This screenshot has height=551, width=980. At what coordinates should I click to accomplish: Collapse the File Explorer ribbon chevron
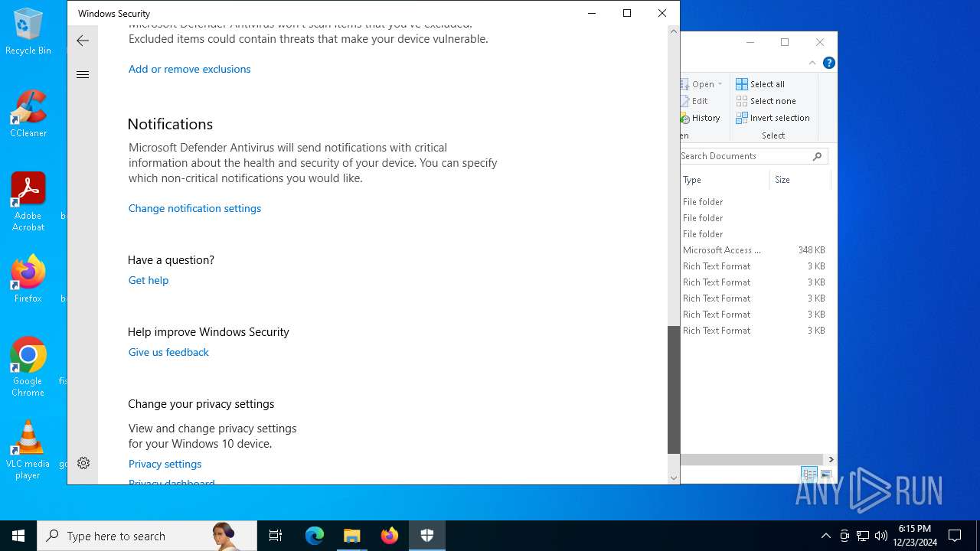pyautogui.click(x=812, y=63)
